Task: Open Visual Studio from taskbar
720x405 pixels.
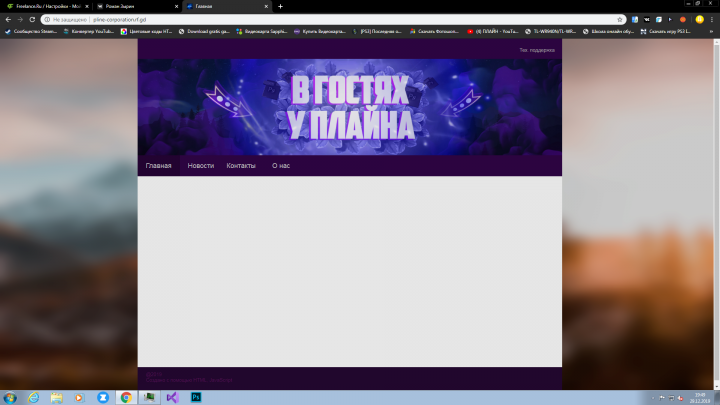Action: coord(172,398)
